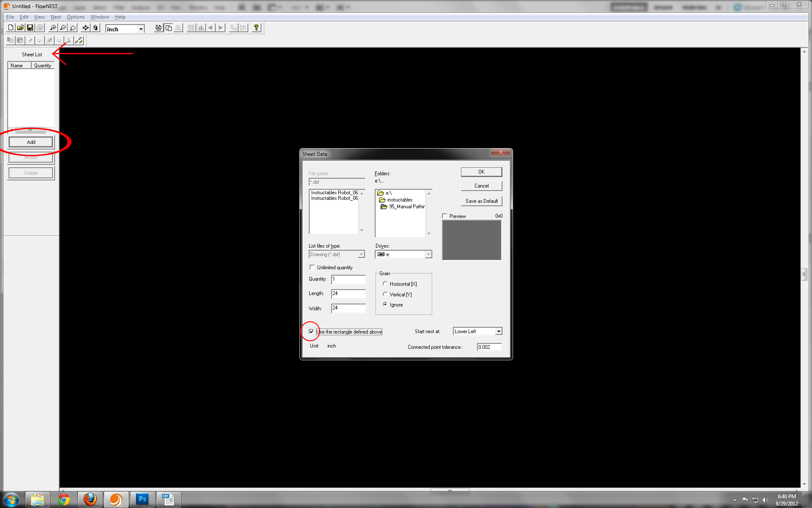Open FlowNEST orange icon in taskbar
This screenshot has height=508, width=812.
click(116, 500)
